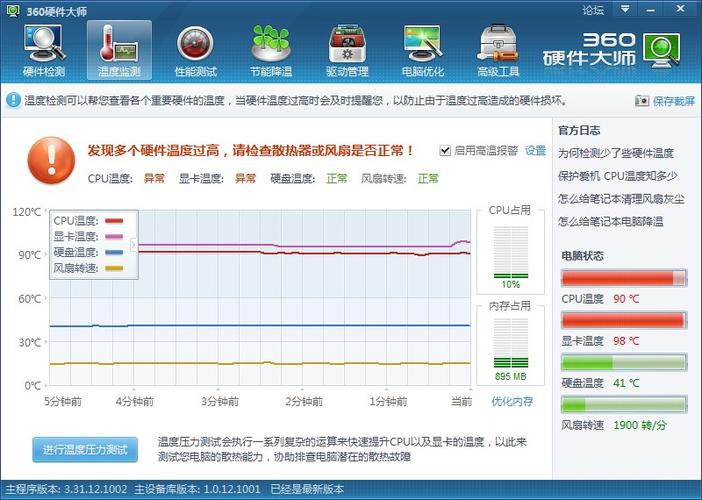Click the 1900 转/分 fan speed value
The image size is (702, 500).
pos(640,425)
